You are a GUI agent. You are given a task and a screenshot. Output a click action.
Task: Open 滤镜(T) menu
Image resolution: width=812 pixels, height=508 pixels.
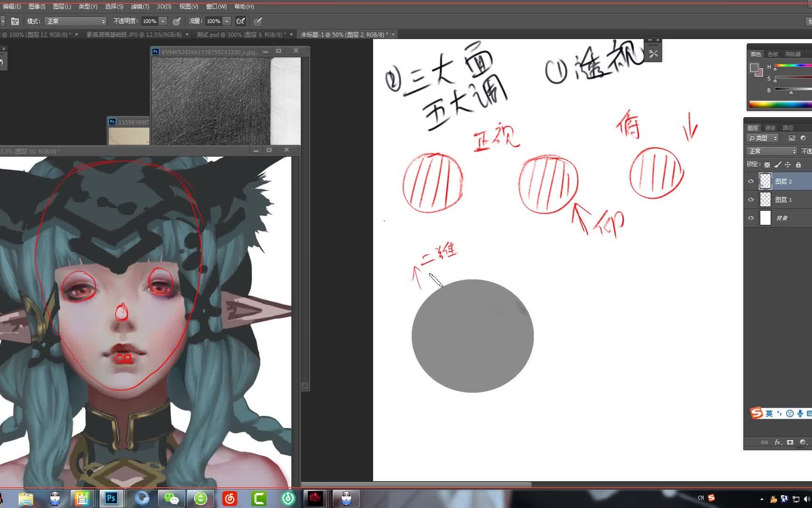[x=140, y=7]
